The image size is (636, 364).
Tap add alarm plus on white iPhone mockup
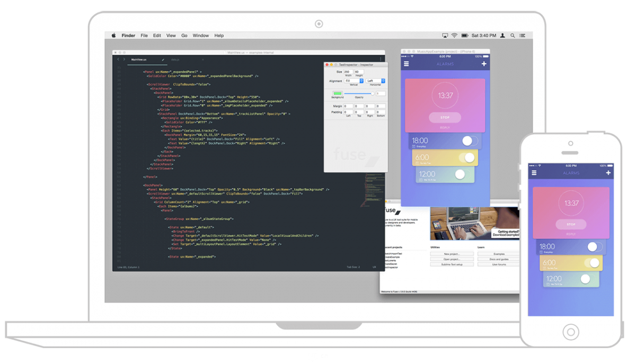[608, 173]
